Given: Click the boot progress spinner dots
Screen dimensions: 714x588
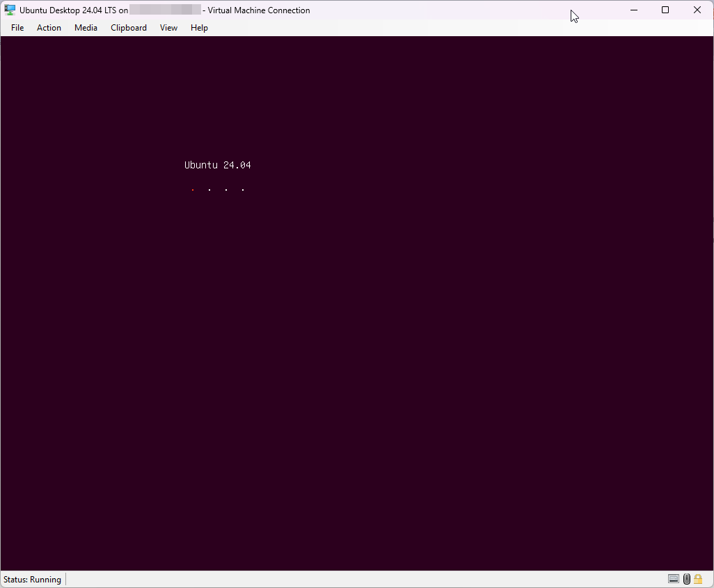Looking at the screenshot, I should coord(217,189).
